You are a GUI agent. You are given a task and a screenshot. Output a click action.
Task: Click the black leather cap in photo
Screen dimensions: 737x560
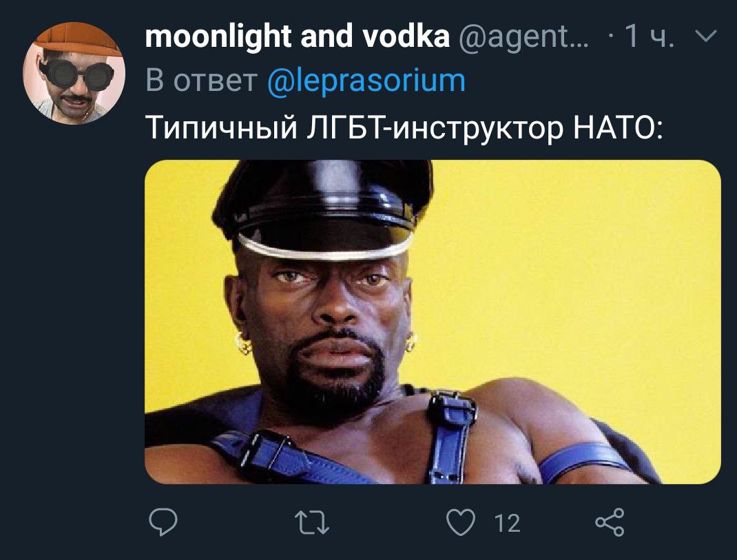[323, 207]
